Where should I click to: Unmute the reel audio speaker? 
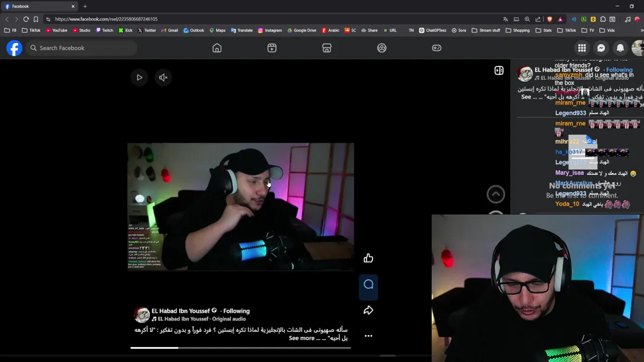(x=163, y=77)
